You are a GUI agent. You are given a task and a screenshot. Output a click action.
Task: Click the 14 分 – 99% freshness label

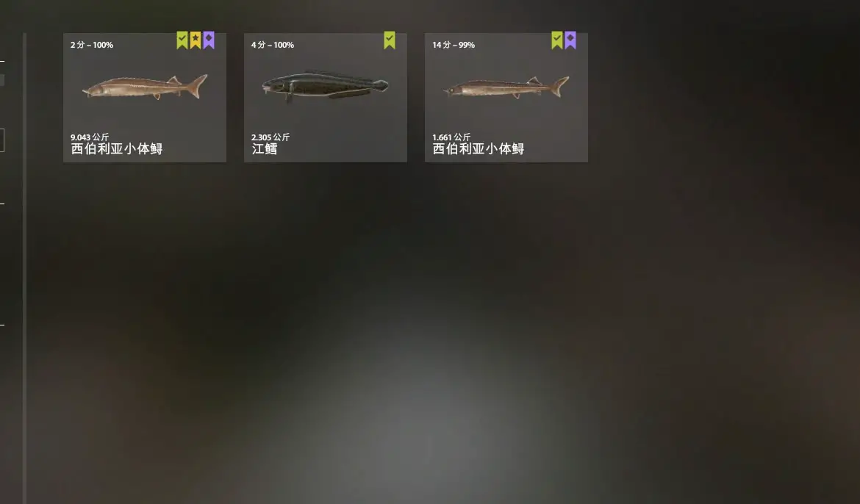pyautogui.click(x=454, y=45)
